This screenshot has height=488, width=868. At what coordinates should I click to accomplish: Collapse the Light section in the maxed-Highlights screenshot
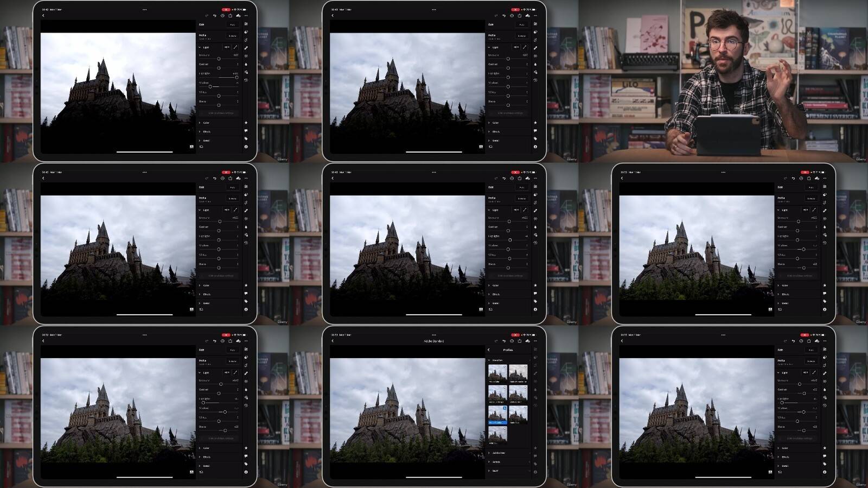[200, 47]
